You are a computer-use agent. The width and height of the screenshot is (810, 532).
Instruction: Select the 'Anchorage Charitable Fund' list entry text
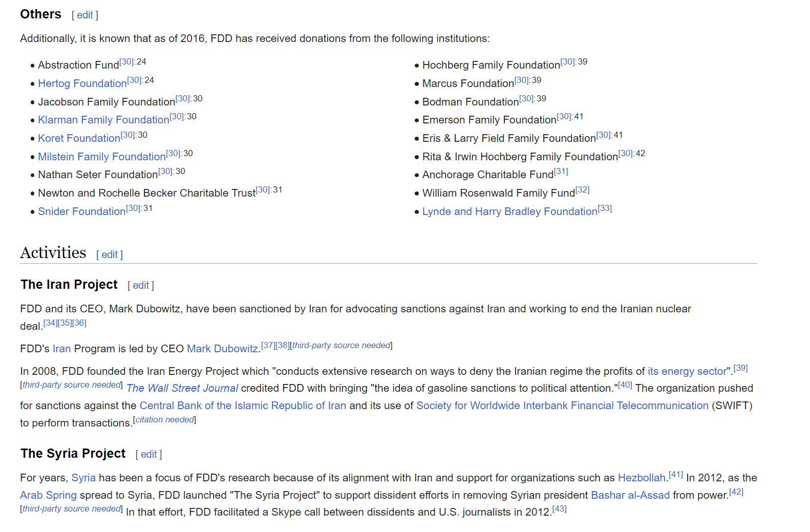pos(488,175)
